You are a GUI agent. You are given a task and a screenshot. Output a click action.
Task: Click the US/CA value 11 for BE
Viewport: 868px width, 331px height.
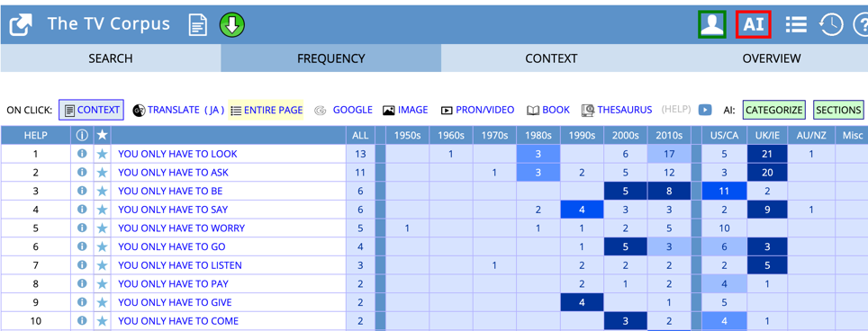[724, 192]
